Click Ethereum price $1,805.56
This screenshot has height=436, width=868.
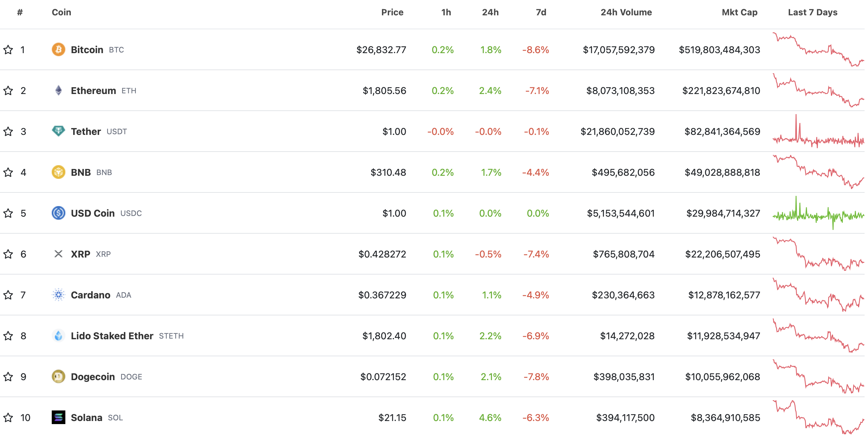click(384, 91)
